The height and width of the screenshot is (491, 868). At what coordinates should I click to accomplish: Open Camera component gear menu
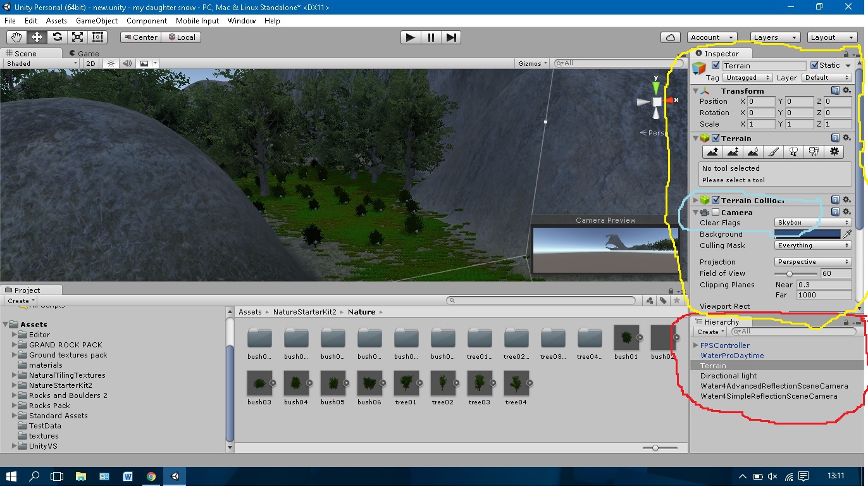[x=846, y=213]
